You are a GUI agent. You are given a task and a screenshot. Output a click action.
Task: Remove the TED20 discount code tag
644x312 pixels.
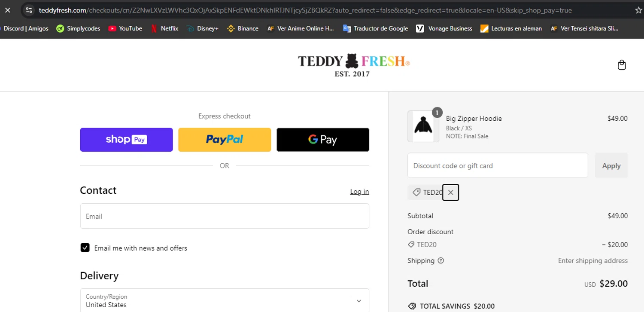[450, 193]
